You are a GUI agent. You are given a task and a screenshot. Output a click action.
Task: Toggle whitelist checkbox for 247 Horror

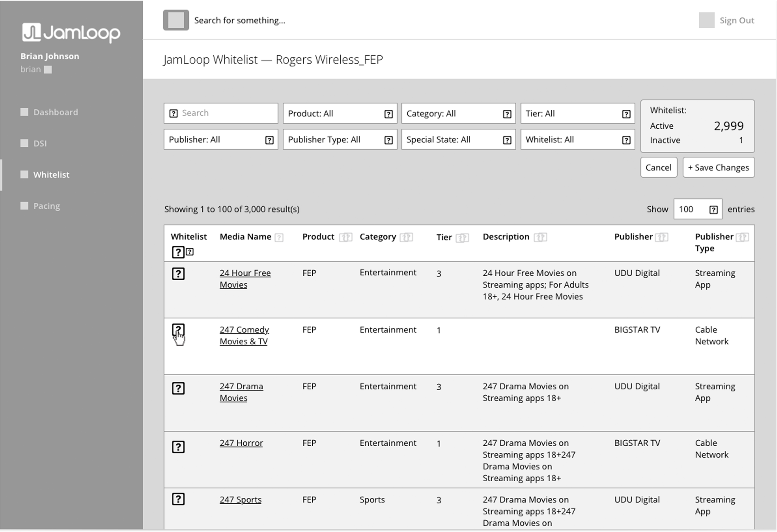[178, 447]
